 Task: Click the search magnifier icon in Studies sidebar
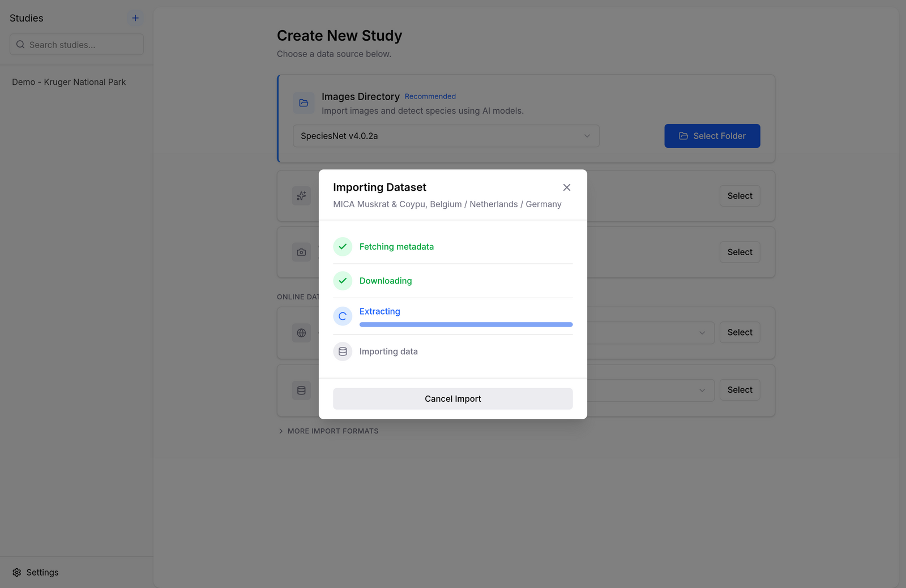pos(20,45)
